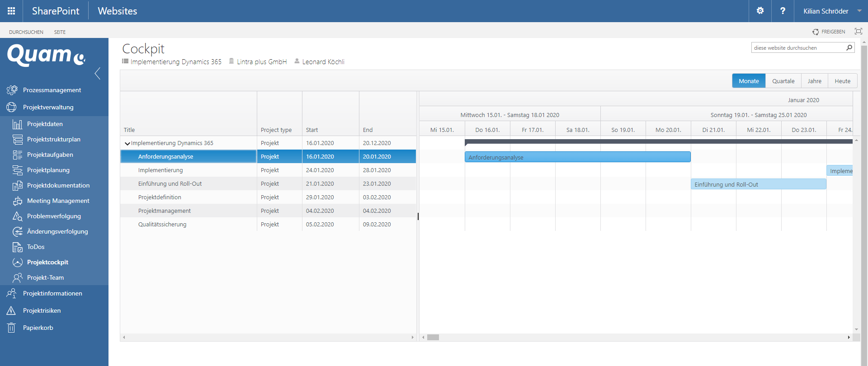
Task: Switch the Gantt view to Quartale
Action: (x=783, y=81)
